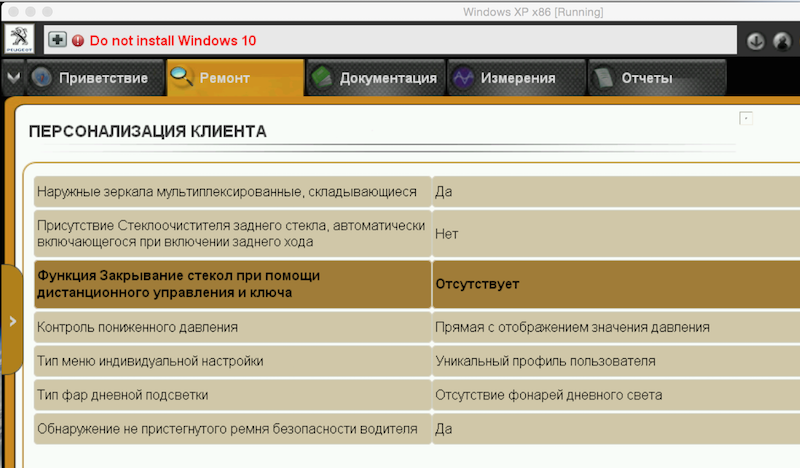Expand the left side panel arrow
800x468 pixels.
point(12,321)
